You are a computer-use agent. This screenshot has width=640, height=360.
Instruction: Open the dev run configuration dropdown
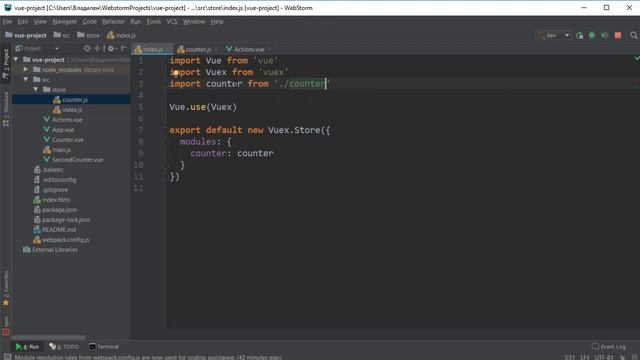pyautogui.click(x=553, y=36)
